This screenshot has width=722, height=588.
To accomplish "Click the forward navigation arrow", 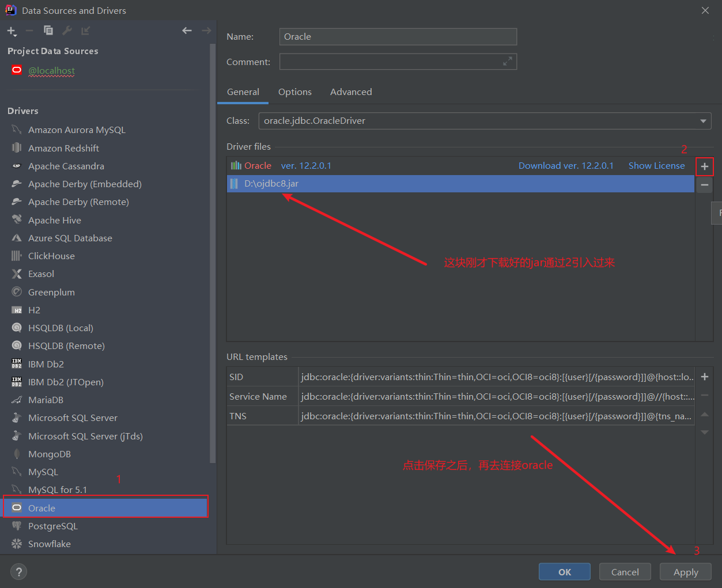I will click(207, 30).
